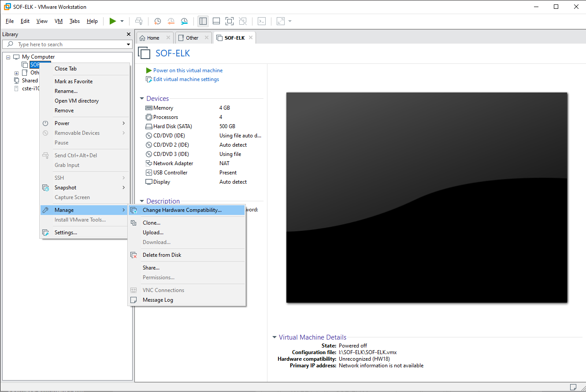Viewport: 586px width, 392px height.
Task: Click Power on this virtual machine link
Action: 188,70
